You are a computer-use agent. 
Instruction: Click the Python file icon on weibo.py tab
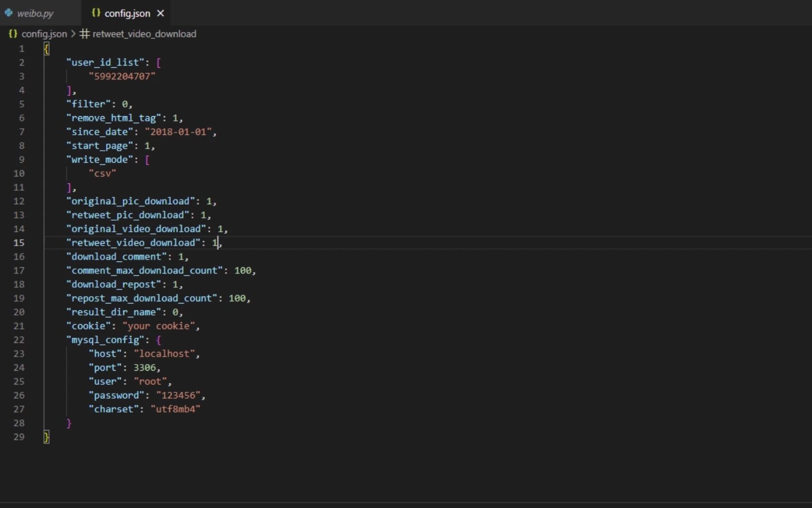8,13
